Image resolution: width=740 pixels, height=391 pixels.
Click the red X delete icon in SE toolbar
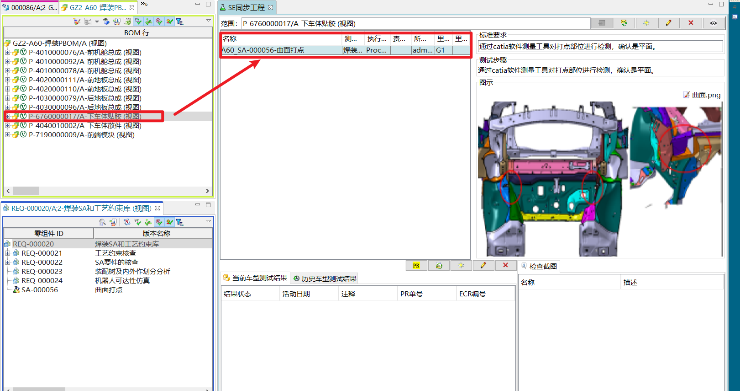691,23
